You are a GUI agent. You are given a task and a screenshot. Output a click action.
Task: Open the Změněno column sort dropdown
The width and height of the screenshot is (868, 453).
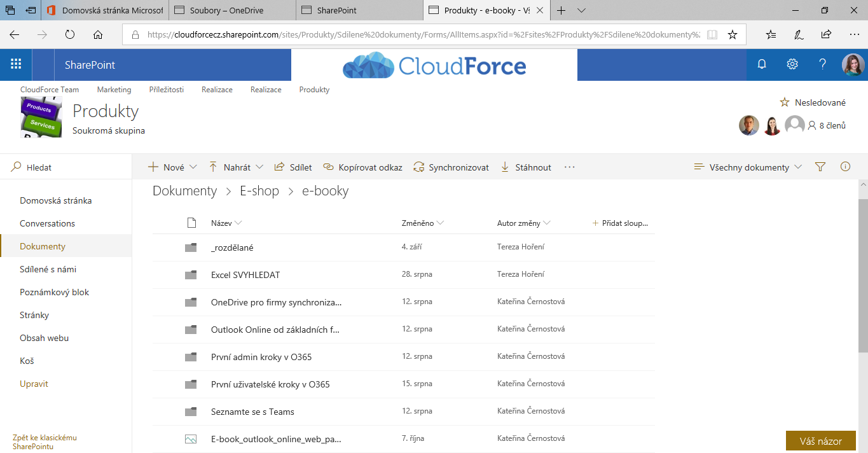(x=422, y=223)
